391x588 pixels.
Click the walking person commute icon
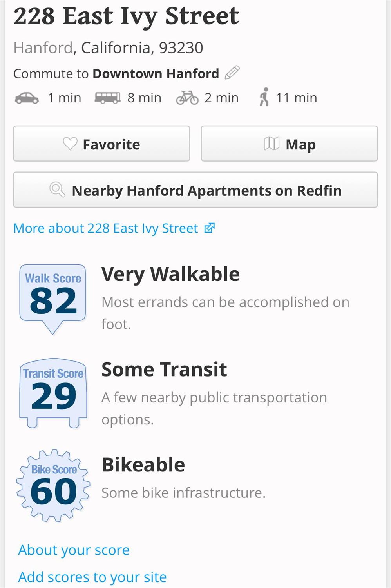coord(264,97)
